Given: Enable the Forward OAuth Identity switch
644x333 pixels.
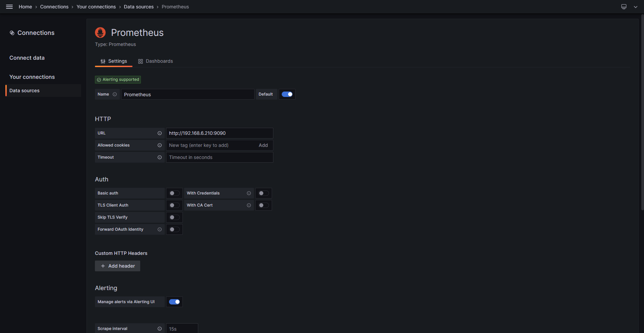Looking at the screenshot, I should click(x=174, y=229).
